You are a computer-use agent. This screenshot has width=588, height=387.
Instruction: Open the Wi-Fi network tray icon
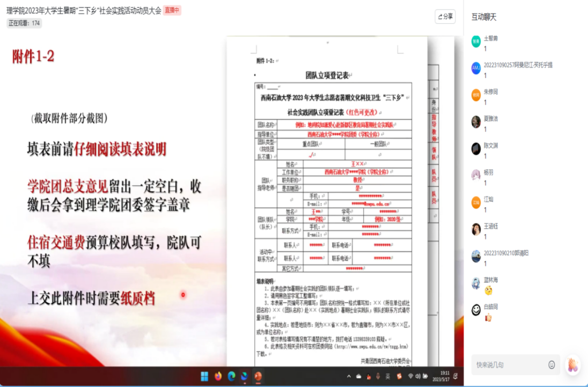(x=411, y=376)
